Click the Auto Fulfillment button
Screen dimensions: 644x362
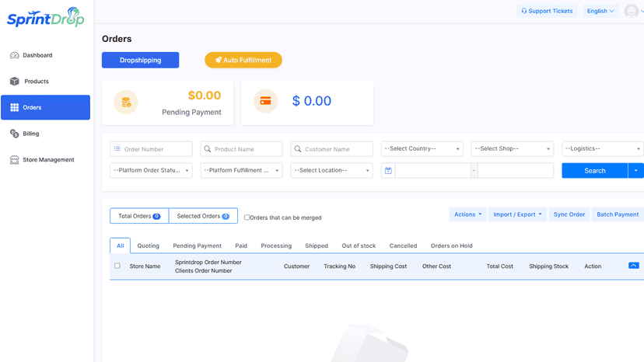point(243,60)
